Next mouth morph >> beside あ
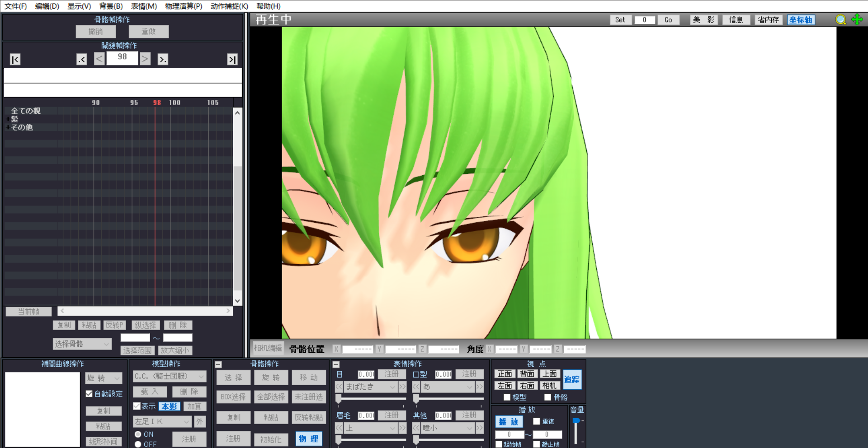Screen dimensions: 868x448 479,387
